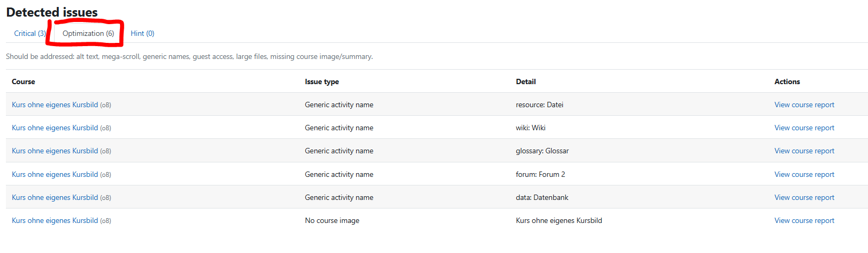
Task: Click the 'Should be addressed' description text
Action: [190, 56]
